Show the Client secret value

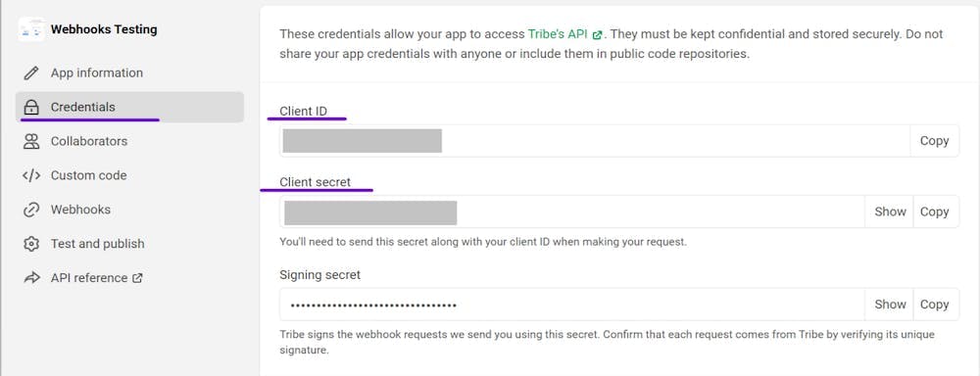[x=890, y=211]
